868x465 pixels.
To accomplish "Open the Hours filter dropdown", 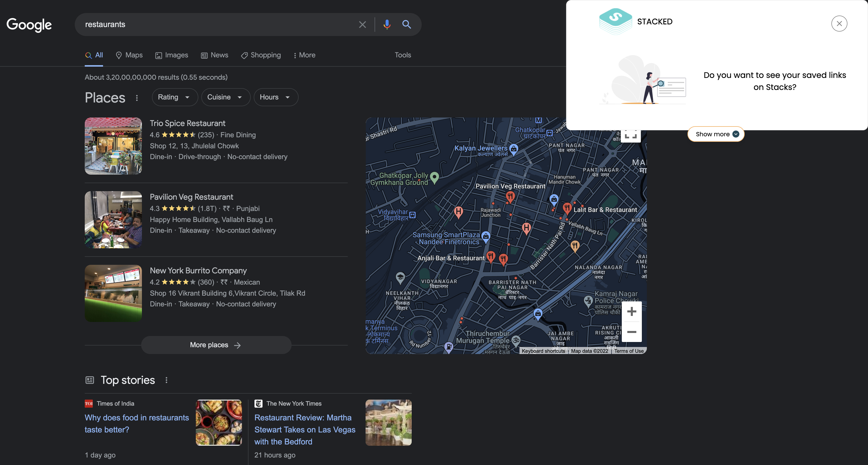I will point(276,97).
